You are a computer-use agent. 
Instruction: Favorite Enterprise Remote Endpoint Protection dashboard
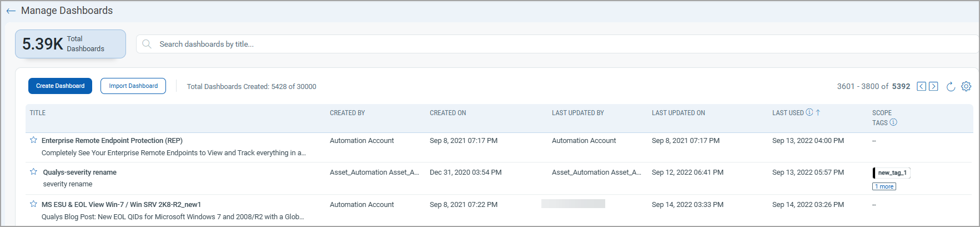tap(33, 140)
